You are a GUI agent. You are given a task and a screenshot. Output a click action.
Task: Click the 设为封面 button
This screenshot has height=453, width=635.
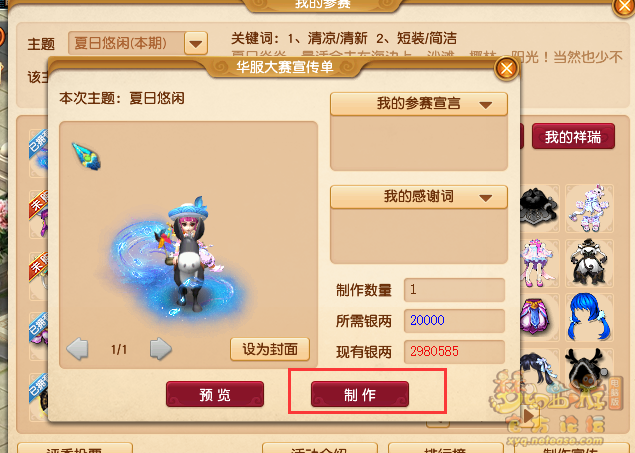(x=270, y=349)
